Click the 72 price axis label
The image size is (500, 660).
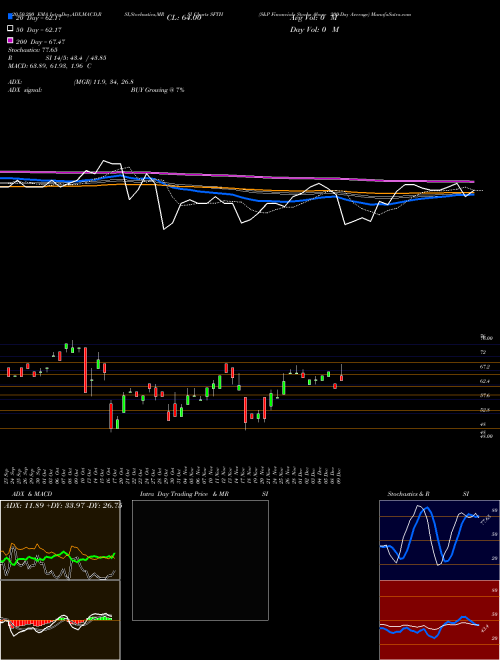pos(483,352)
